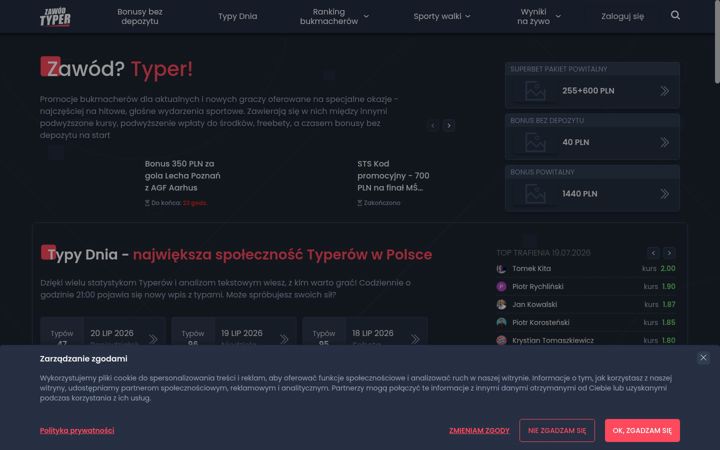Click ZMIENIAM ZGODY link

coord(479,430)
